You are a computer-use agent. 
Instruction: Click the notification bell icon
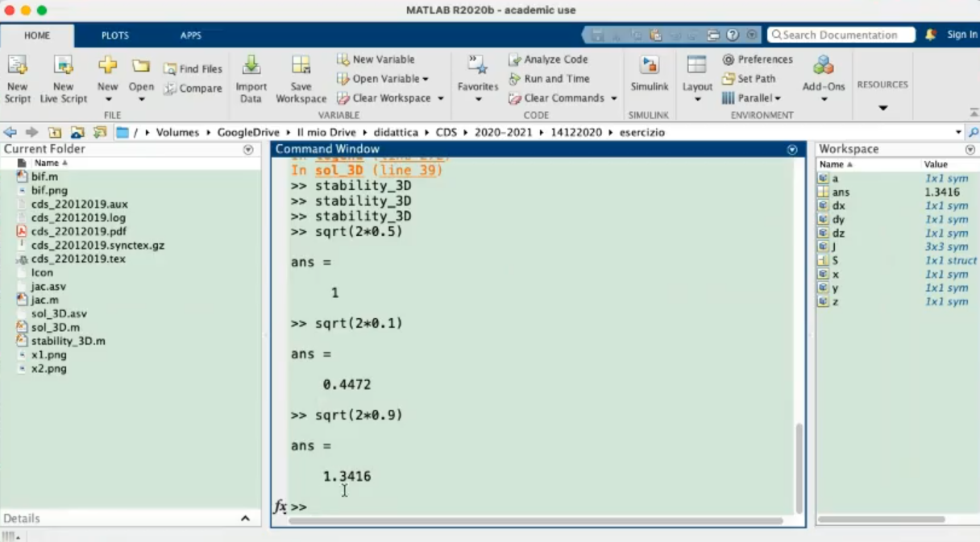[931, 35]
